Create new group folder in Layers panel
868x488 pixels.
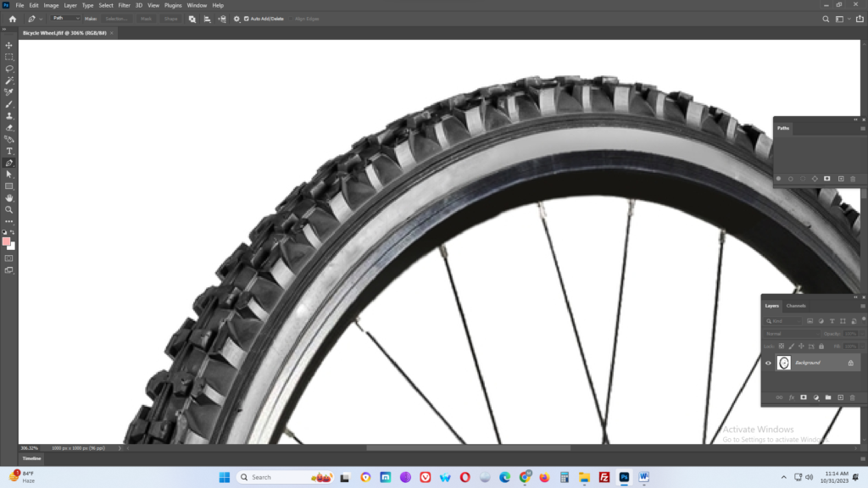pyautogui.click(x=828, y=397)
